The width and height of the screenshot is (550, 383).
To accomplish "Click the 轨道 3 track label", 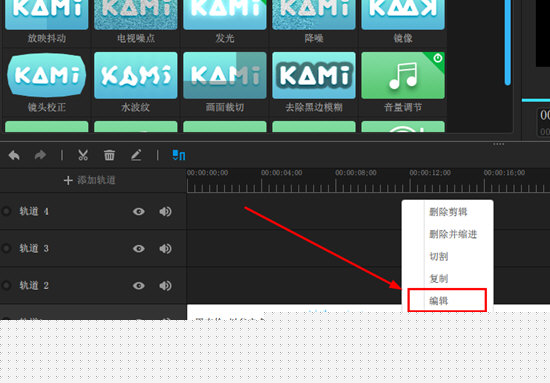I will point(34,249).
